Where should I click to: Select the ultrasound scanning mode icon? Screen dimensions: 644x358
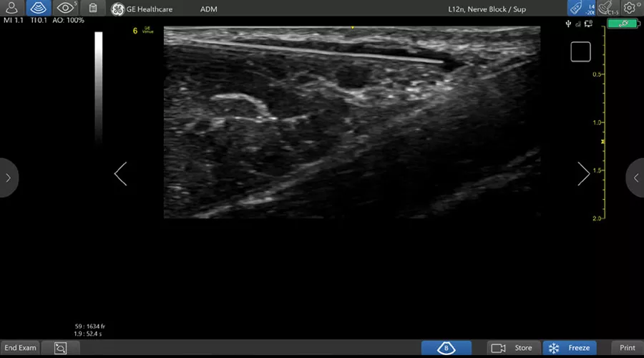click(38, 8)
